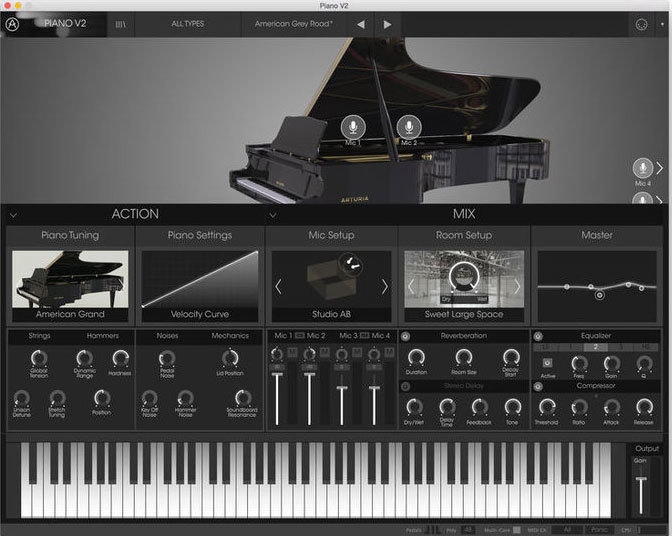The image size is (672, 536).
Task: Open the Room Setup tab
Action: tap(463, 235)
